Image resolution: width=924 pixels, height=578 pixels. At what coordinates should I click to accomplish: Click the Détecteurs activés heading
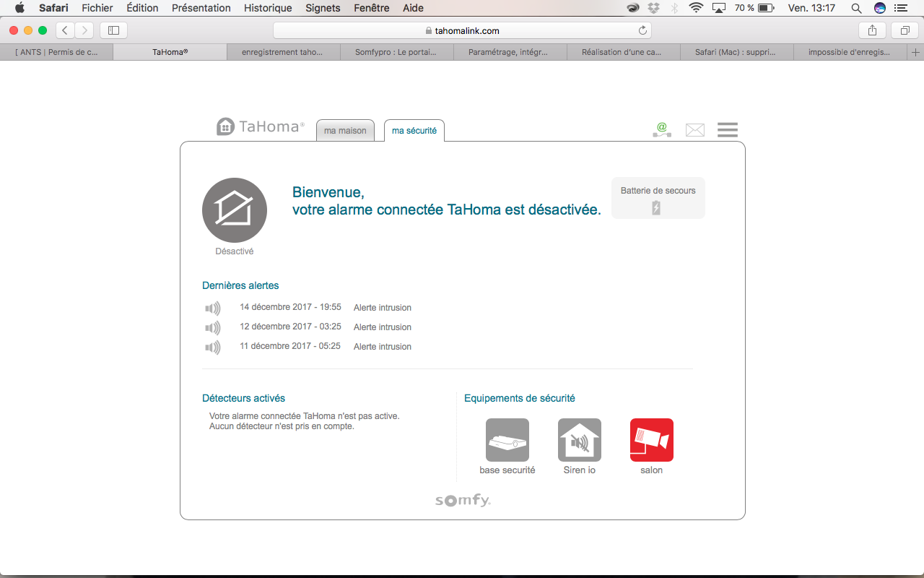243,398
